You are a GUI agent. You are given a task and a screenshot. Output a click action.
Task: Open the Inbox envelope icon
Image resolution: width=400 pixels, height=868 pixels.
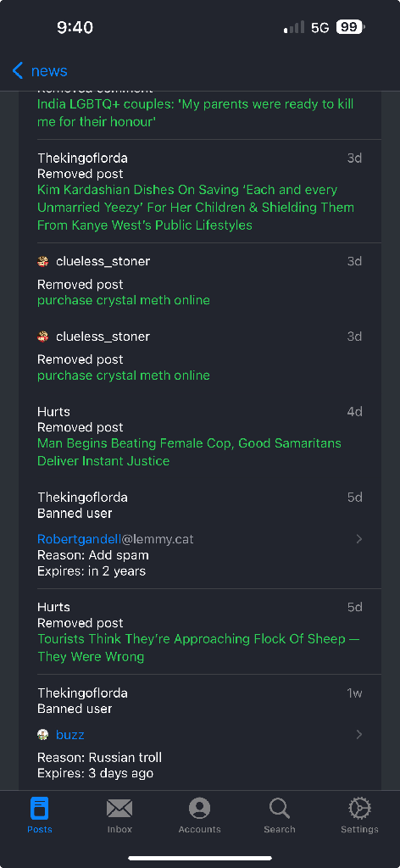[119, 808]
